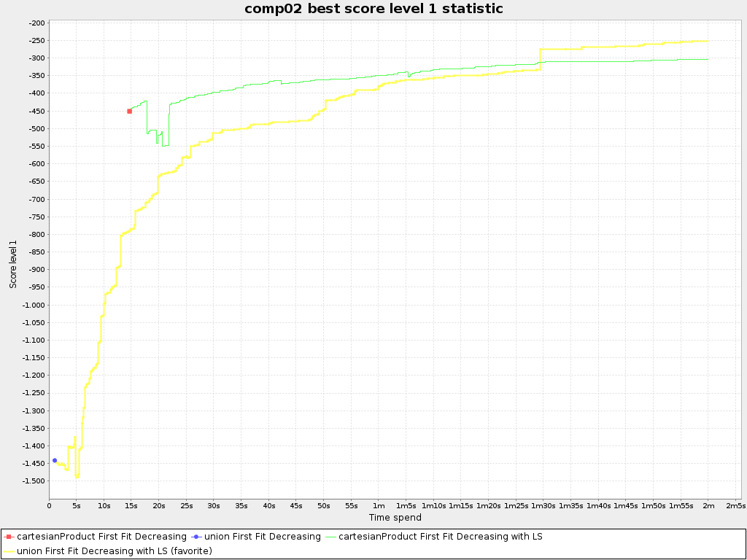Click the blue union First Fit data point
747x560 pixels.
pos(55,461)
